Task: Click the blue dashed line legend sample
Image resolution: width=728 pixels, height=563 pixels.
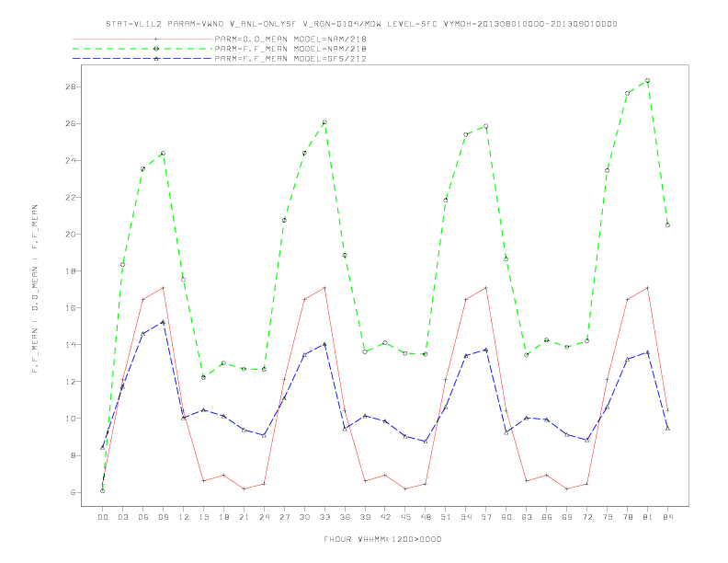Action: tap(142, 59)
